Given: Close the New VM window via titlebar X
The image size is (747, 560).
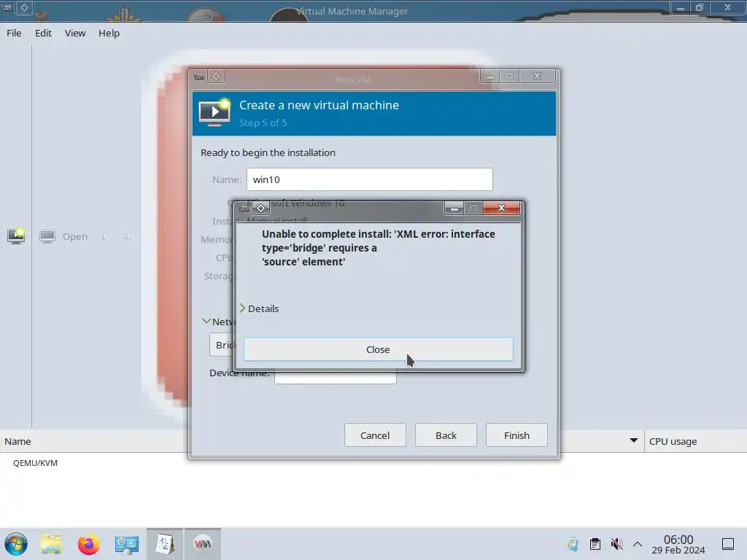Looking at the screenshot, I should 538,76.
